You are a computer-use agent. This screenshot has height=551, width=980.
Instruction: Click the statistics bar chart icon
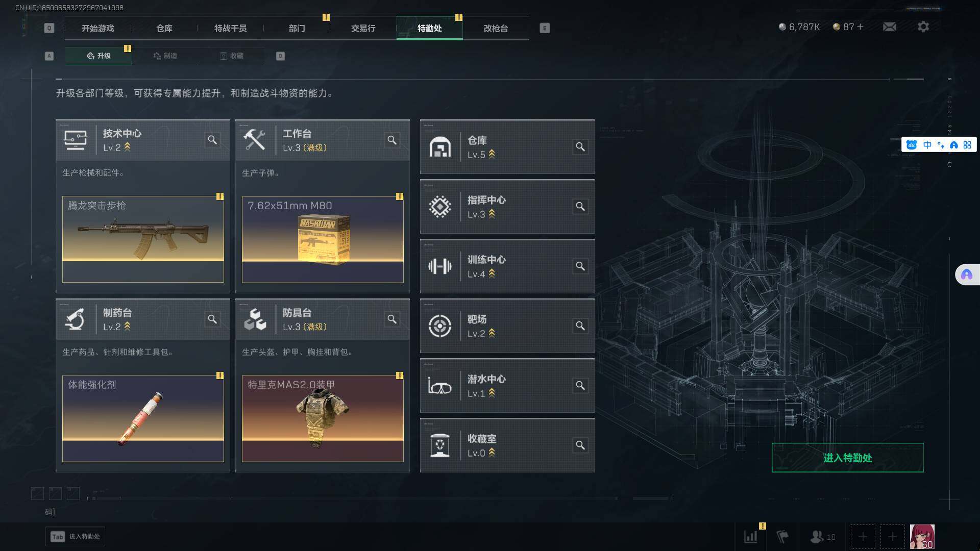(x=751, y=537)
